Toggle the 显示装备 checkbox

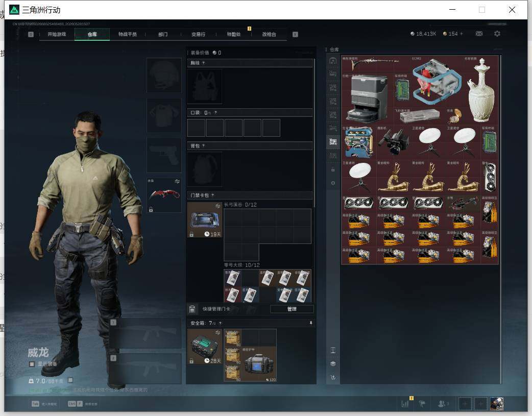pyautogui.click(x=32, y=364)
